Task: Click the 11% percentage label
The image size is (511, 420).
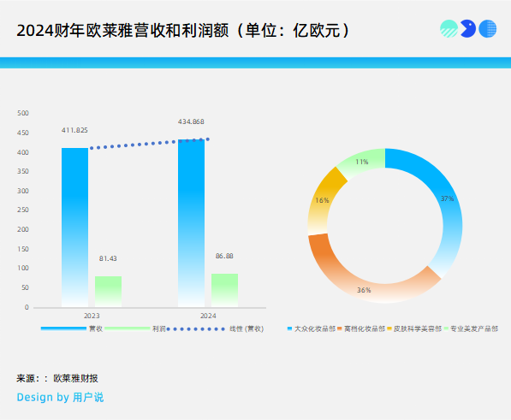Action: [x=362, y=162]
